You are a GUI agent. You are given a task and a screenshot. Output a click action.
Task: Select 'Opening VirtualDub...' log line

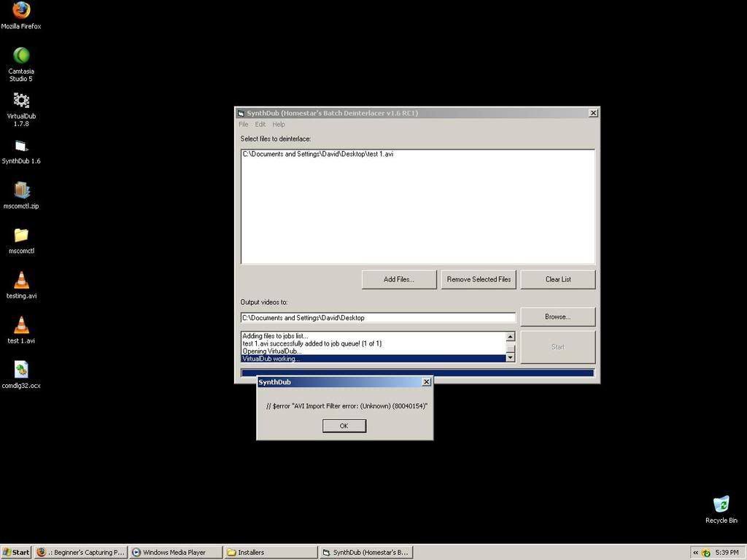point(272,351)
